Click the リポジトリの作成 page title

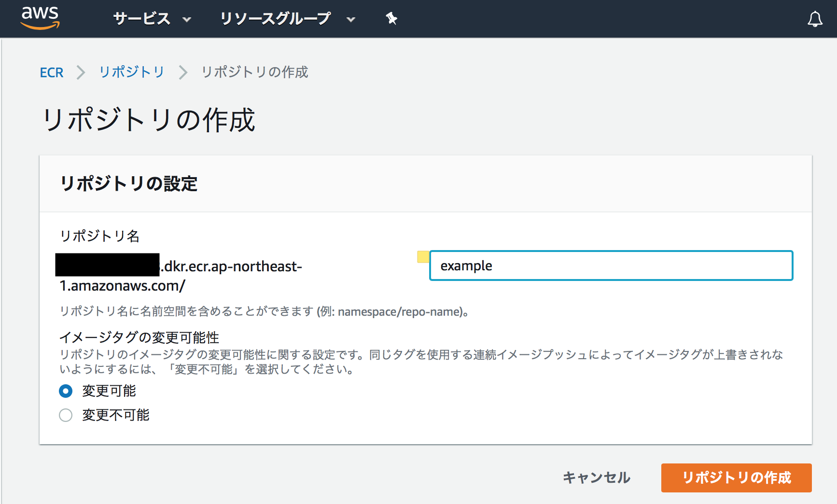149,120
